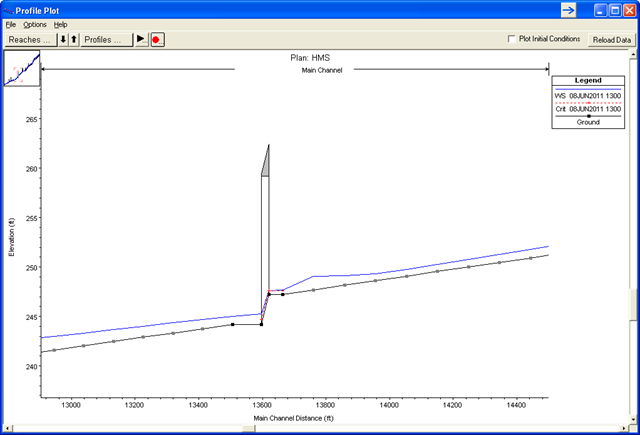Open the File menu

click(11, 24)
